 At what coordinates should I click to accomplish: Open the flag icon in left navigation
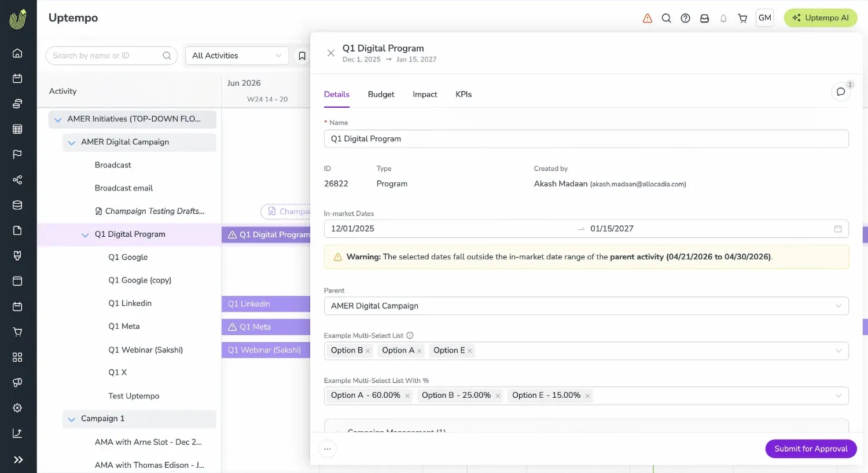point(17,154)
